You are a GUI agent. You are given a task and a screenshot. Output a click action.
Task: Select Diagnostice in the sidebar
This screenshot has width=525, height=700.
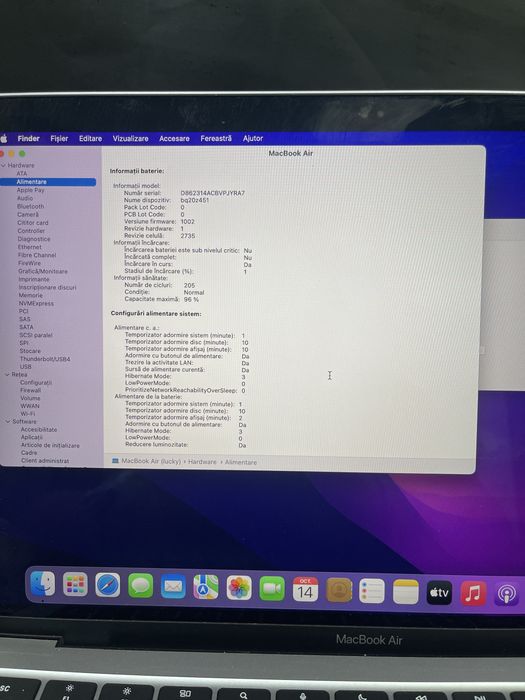(x=34, y=239)
